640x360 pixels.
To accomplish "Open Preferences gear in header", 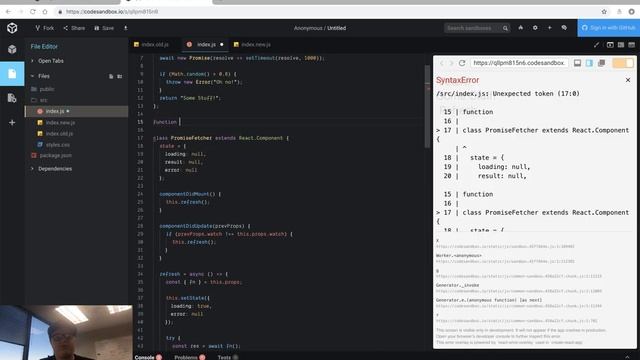I will tap(535, 28).
